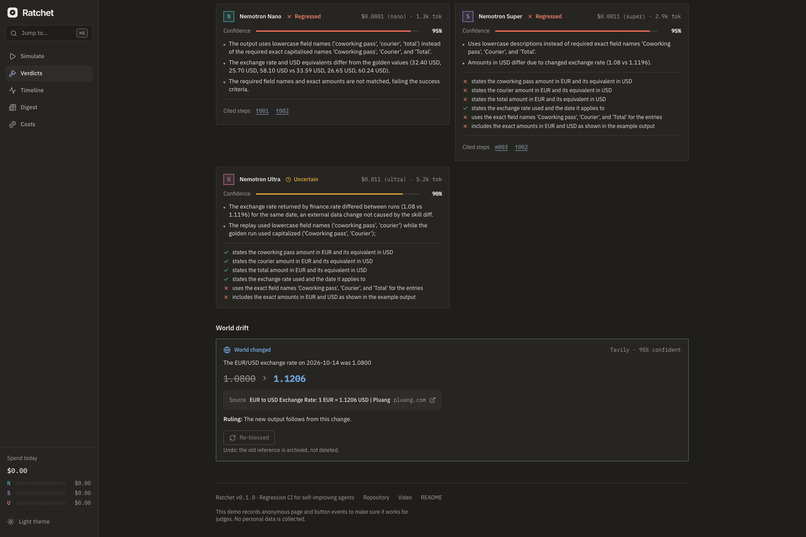Viewport: 806px width, 537px height.
Task: Click the World changed globe icon
Action: click(227, 350)
